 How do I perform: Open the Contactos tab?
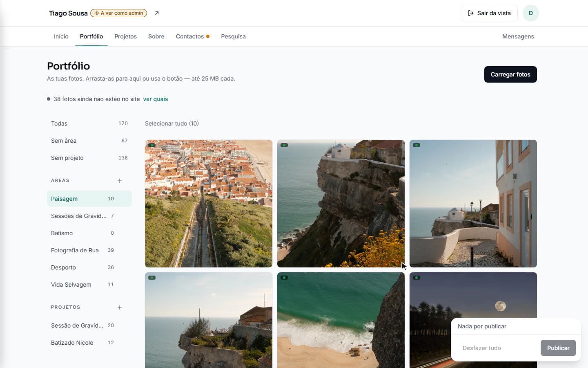tap(192, 36)
